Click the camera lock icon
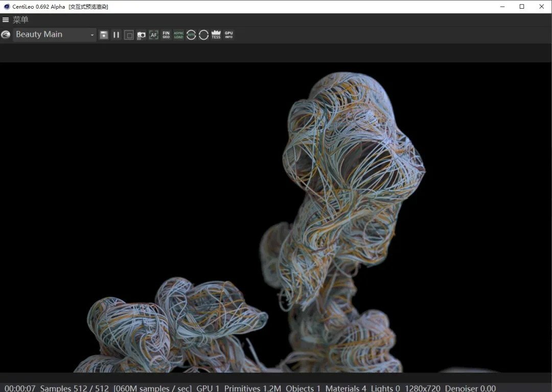Screen dimensions: 552x392 coord(141,35)
